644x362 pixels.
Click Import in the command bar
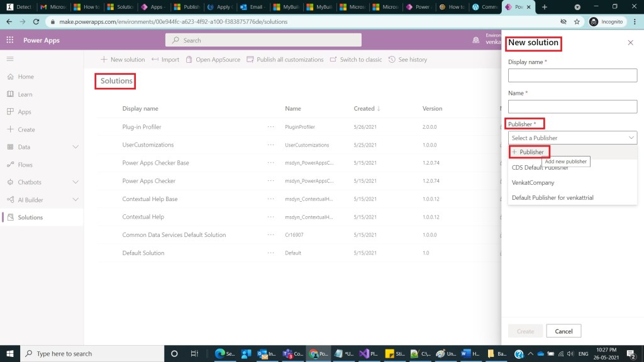click(x=165, y=60)
